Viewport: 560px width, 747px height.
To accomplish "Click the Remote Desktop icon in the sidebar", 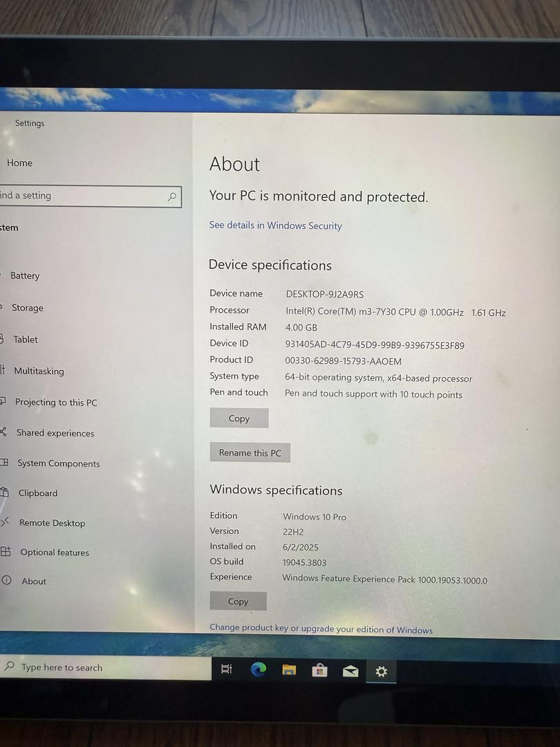I will 5,522.
